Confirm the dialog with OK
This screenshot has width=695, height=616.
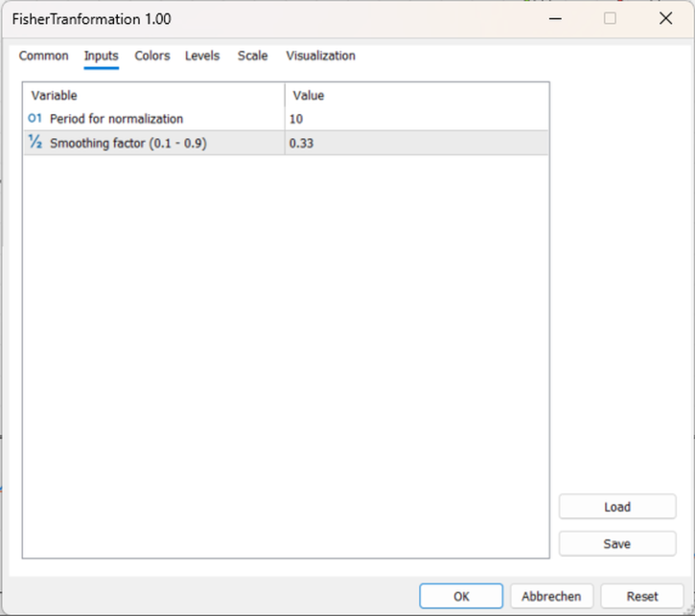tap(461, 596)
